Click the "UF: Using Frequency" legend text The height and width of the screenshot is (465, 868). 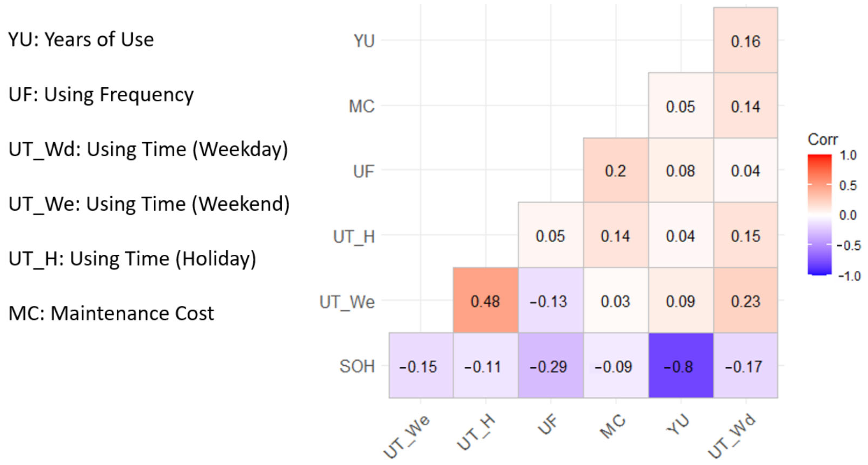(x=101, y=94)
